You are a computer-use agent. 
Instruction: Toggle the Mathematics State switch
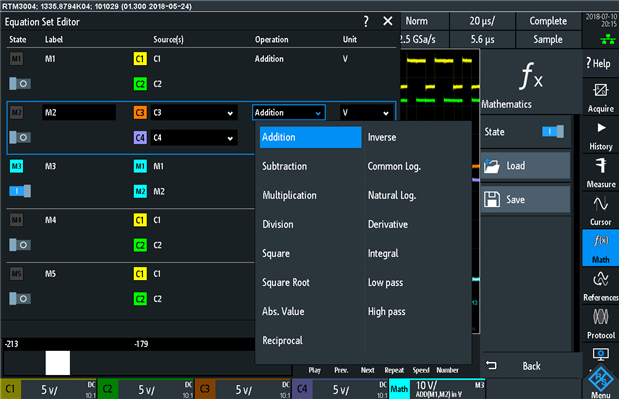553,131
